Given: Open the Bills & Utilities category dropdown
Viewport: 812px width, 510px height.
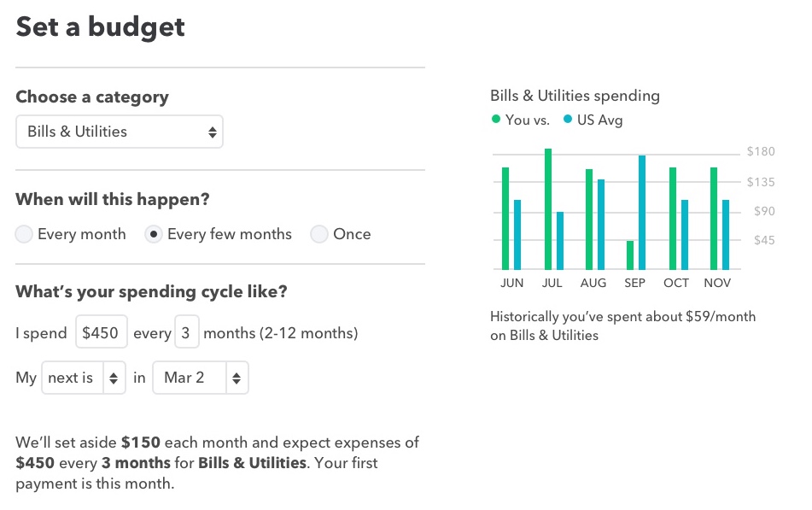Looking at the screenshot, I should (120, 132).
